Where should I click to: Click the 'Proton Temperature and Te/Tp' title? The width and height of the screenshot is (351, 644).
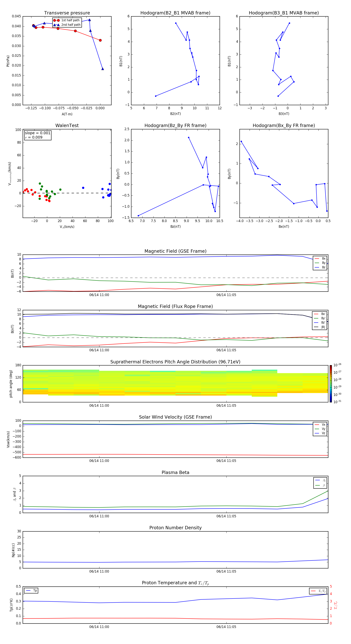(x=175, y=583)
